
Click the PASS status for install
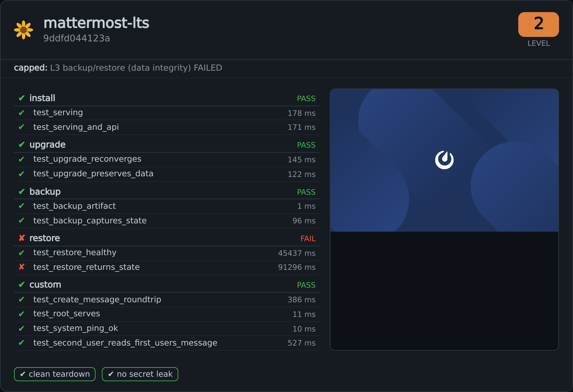coord(306,99)
